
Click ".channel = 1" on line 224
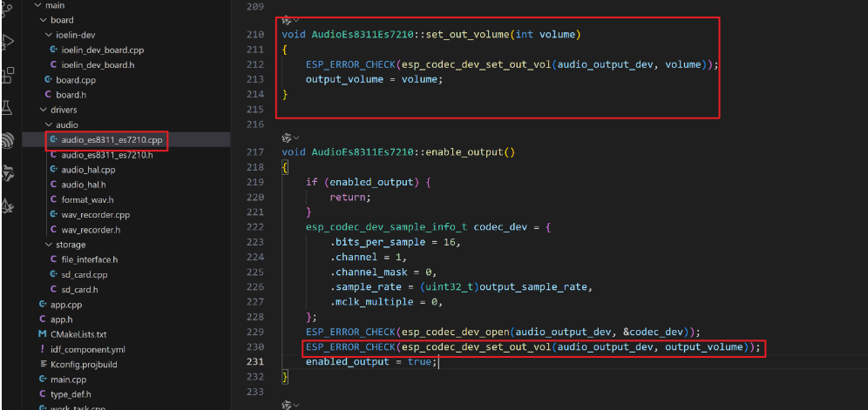click(x=368, y=258)
